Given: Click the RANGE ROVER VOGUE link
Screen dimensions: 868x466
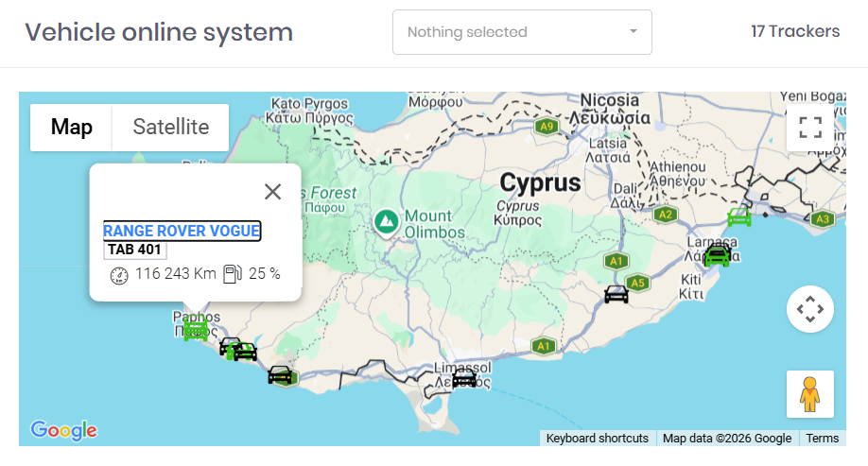Looking at the screenshot, I should tap(182, 232).
